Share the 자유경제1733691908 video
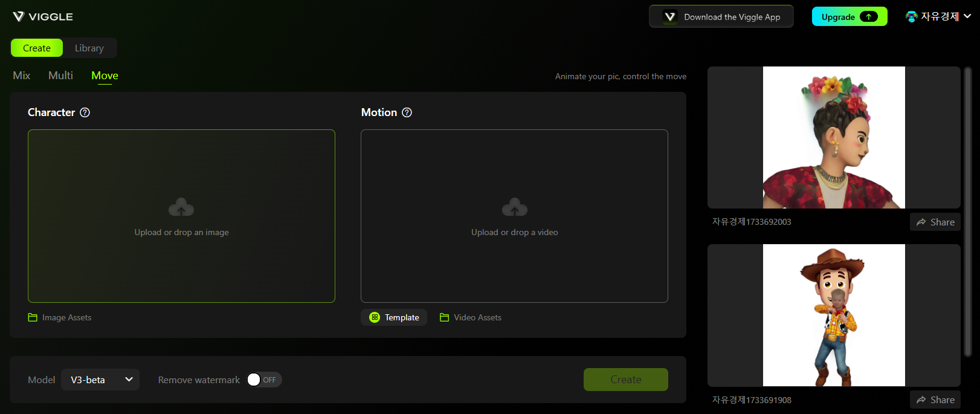This screenshot has height=414, width=980. 935,399
